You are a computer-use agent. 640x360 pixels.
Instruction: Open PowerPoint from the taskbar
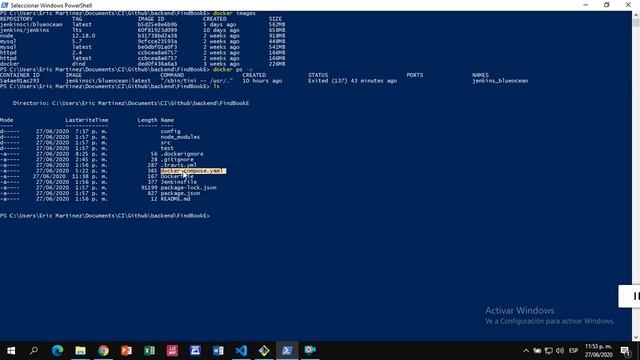pos(127,350)
